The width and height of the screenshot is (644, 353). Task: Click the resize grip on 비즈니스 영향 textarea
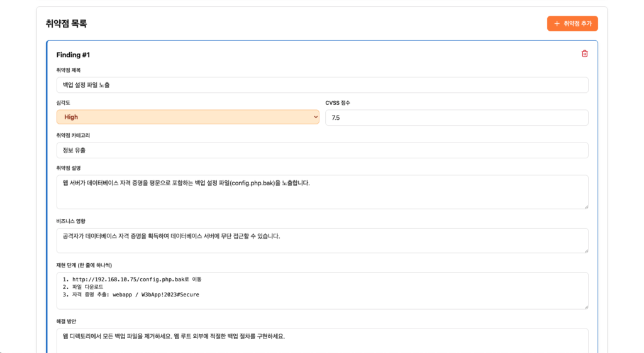coord(586,251)
